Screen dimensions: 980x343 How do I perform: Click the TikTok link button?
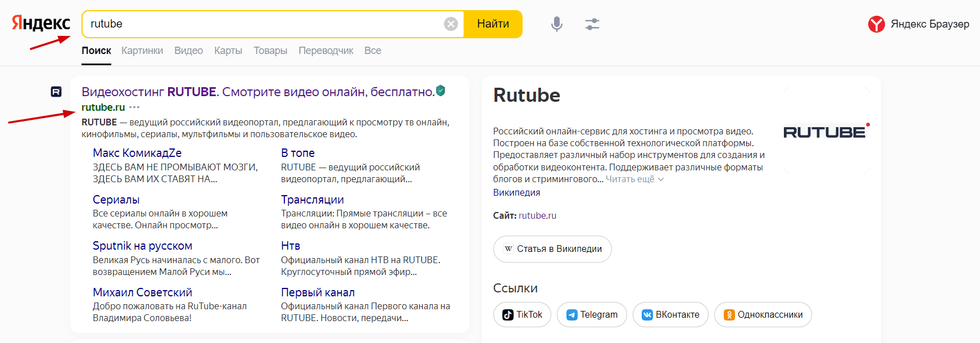pyautogui.click(x=522, y=315)
